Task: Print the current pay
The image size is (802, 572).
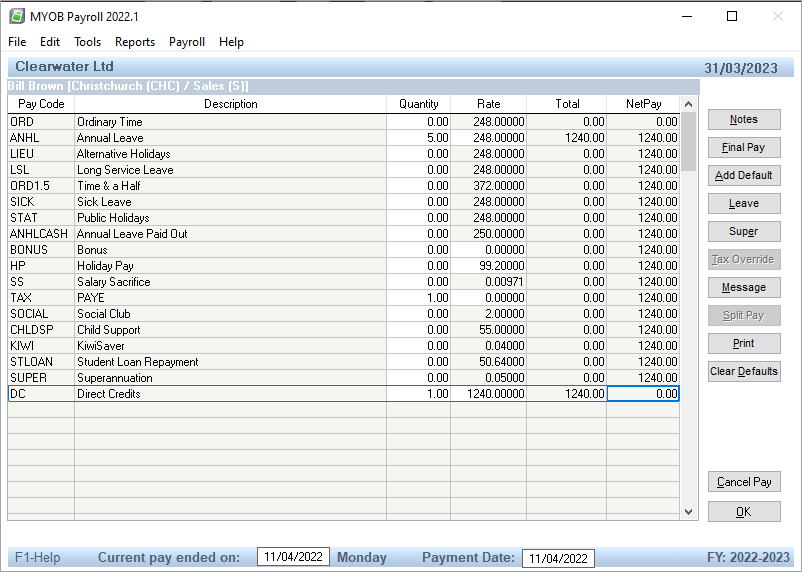Action: click(x=743, y=344)
